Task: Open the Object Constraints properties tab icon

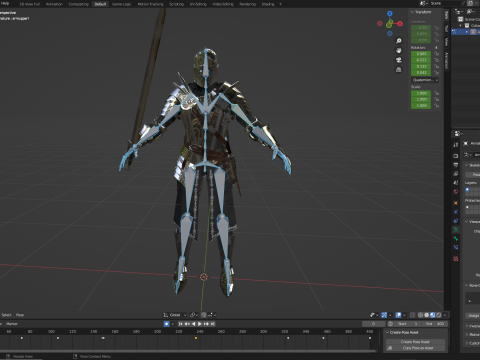Action: tap(456, 221)
